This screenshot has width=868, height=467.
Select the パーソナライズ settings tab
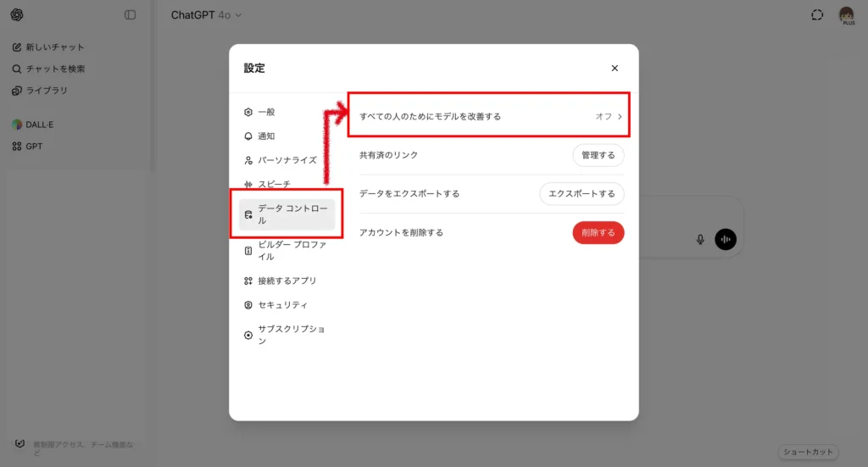click(x=280, y=160)
